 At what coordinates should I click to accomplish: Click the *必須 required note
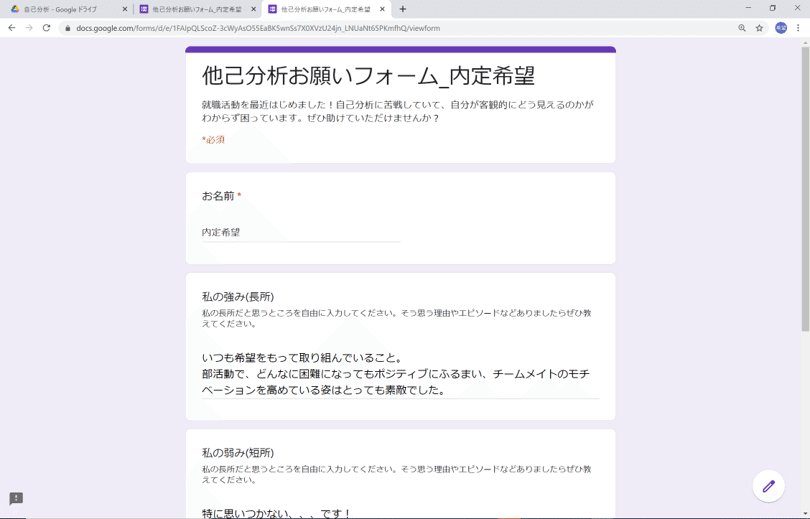[213, 139]
